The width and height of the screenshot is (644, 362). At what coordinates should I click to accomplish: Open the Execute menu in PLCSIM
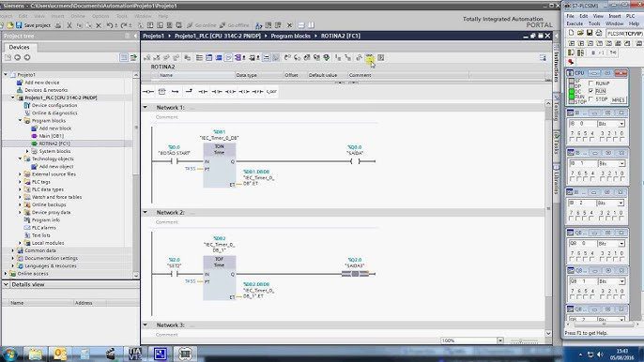575,23
